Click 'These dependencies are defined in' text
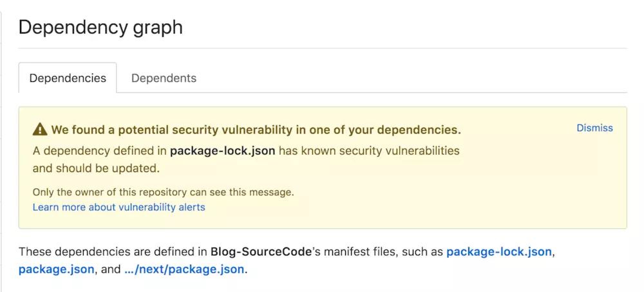Screen dimensions: 644x292 tap(113, 251)
